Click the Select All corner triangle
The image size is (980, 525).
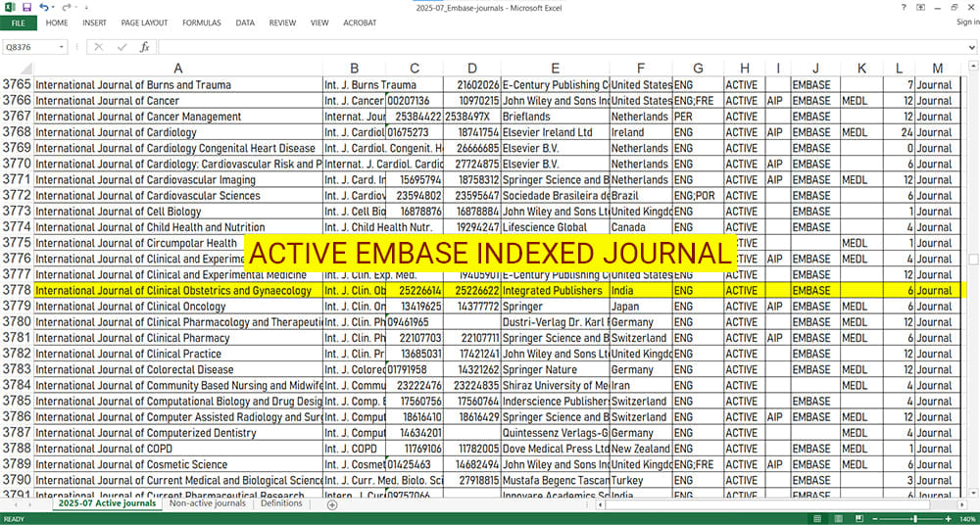coord(25,69)
